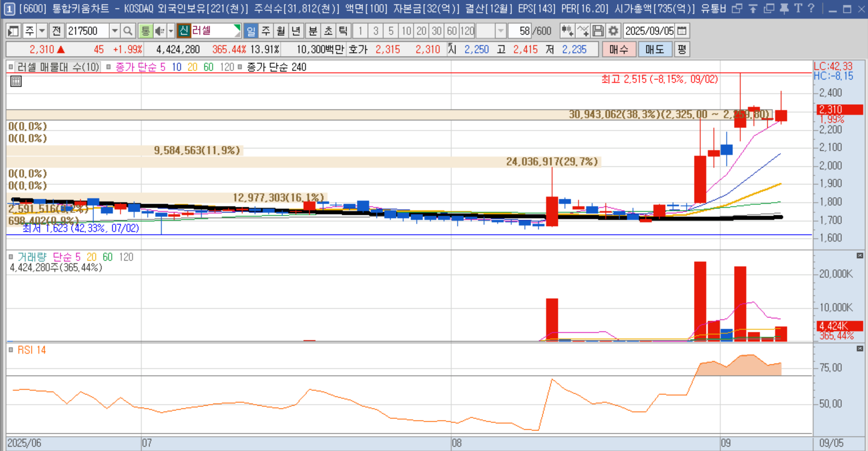
Task: Click the 호가 quote label
Action: (x=358, y=50)
